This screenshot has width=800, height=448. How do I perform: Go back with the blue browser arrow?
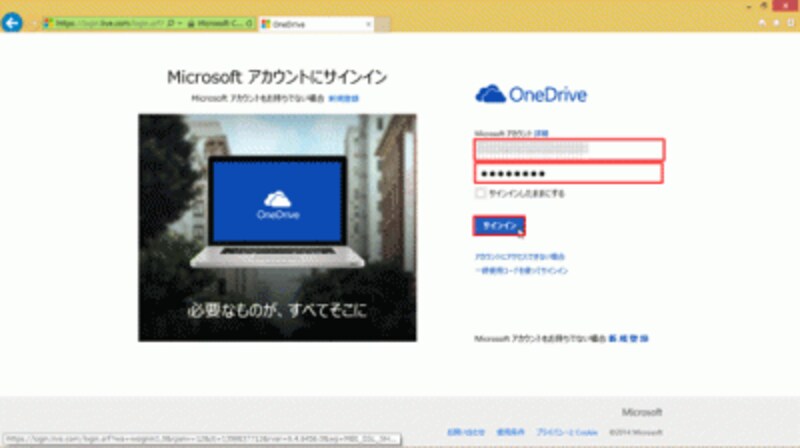click(12, 22)
